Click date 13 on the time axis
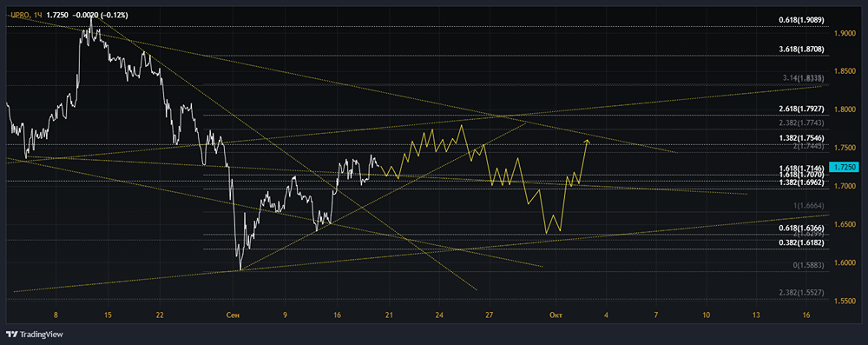Image resolution: width=868 pixels, height=345 pixels. click(x=756, y=315)
